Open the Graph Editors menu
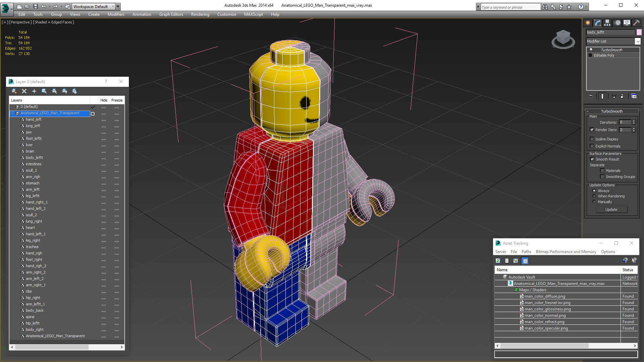The width and height of the screenshot is (644, 362). pos(171,14)
